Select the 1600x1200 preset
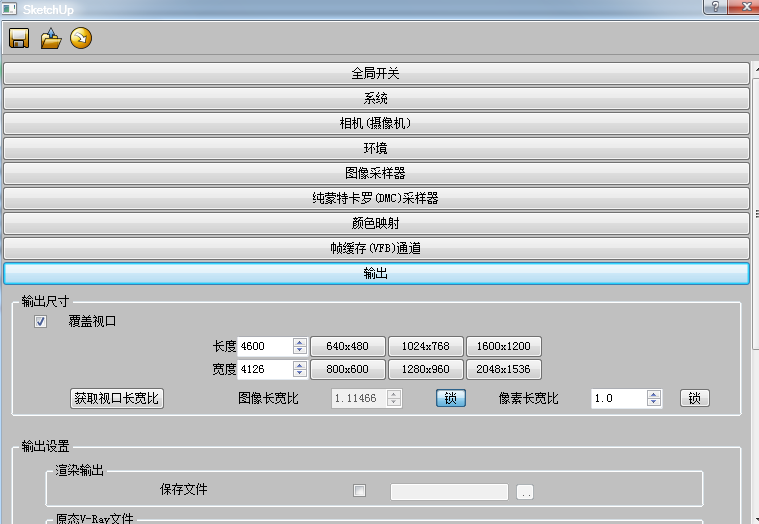 coord(503,346)
